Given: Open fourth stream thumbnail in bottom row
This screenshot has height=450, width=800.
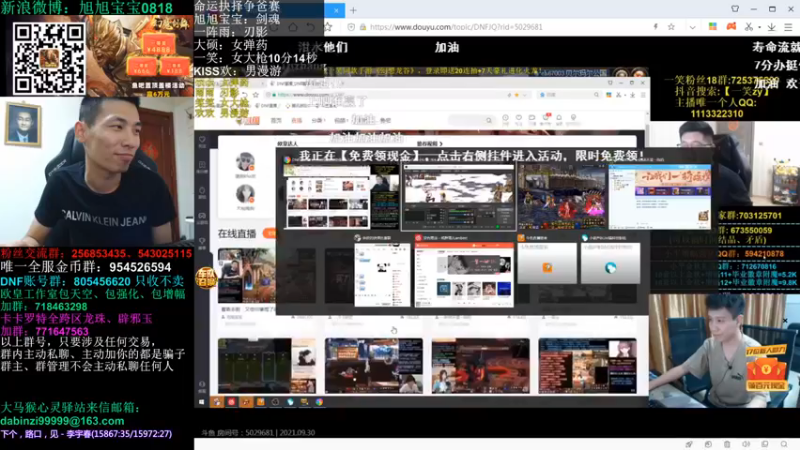Looking at the screenshot, I should coord(587,366).
